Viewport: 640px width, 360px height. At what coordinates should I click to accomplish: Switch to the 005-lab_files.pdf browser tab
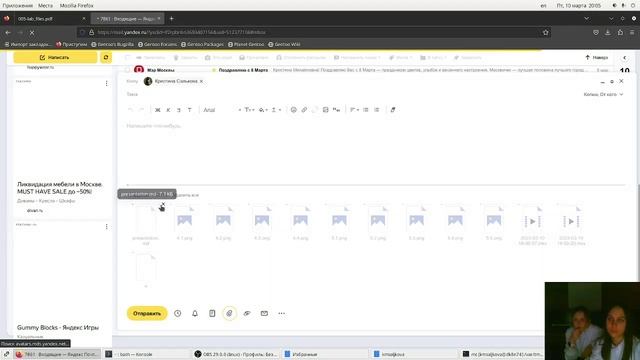46,19
